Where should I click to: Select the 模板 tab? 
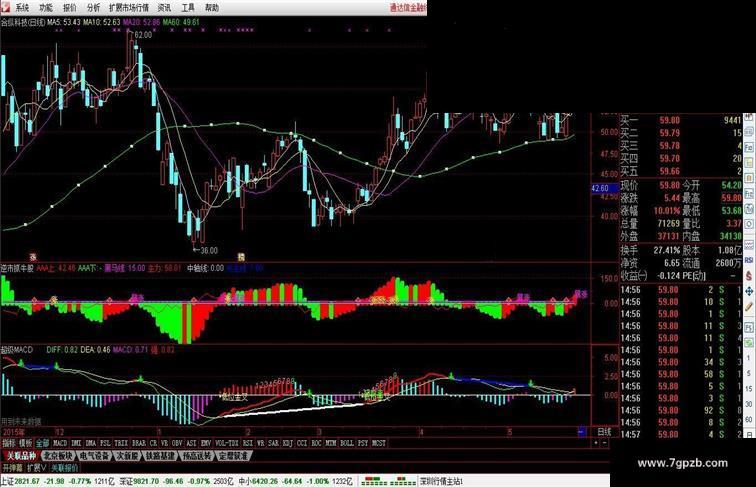click(x=25, y=443)
